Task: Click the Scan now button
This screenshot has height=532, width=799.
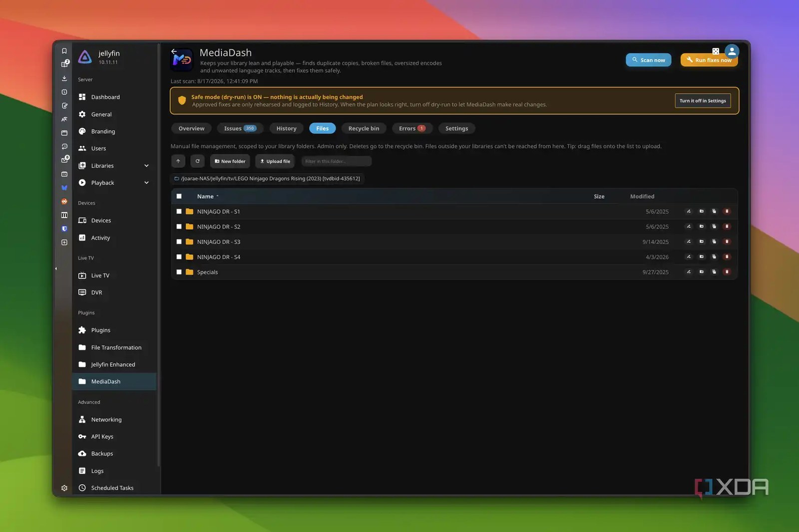Action: (648, 60)
